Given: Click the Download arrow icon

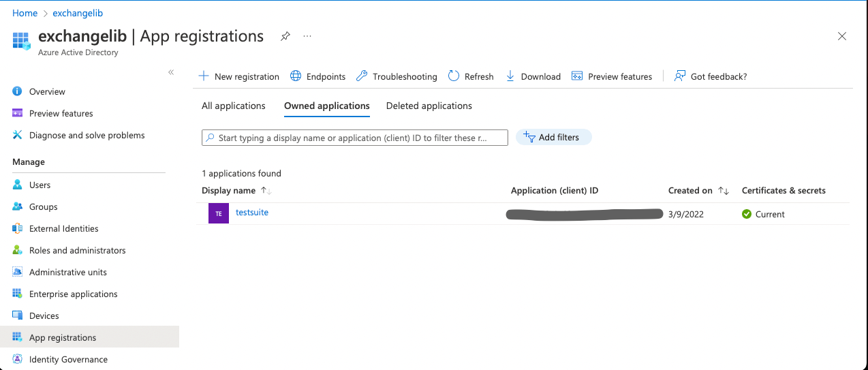Looking at the screenshot, I should 510,76.
